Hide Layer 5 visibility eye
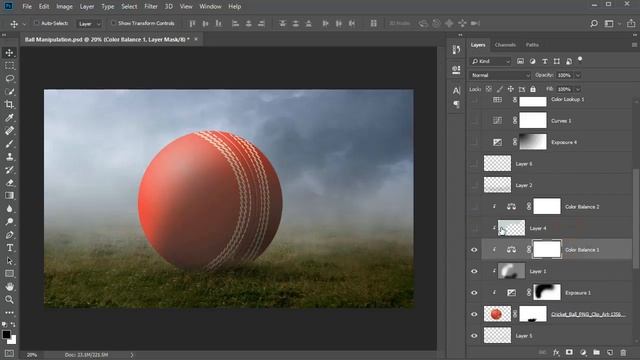Screen dimensions: 640x360 (x=474, y=336)
